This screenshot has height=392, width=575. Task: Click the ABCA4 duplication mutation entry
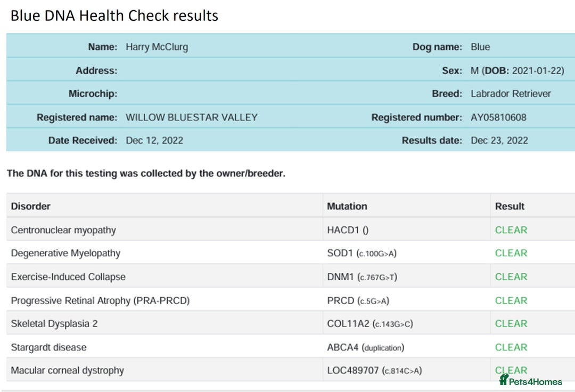[x=365, y=347]
